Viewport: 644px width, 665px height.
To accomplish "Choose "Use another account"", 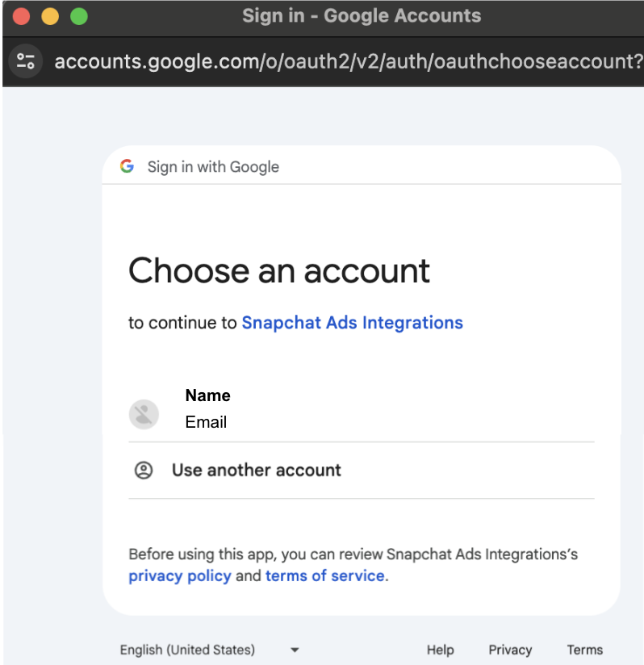I will click(x=255, y=470).
